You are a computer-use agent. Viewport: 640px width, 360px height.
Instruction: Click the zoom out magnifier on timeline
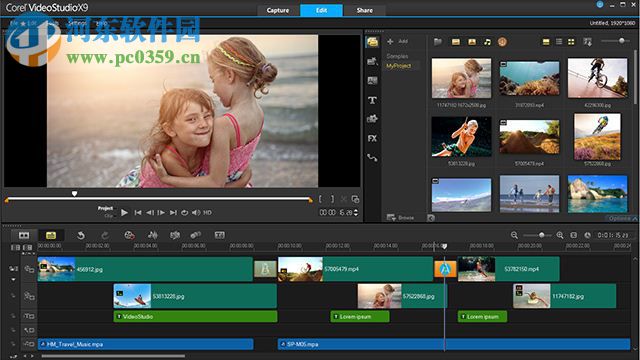click(514, 235)
